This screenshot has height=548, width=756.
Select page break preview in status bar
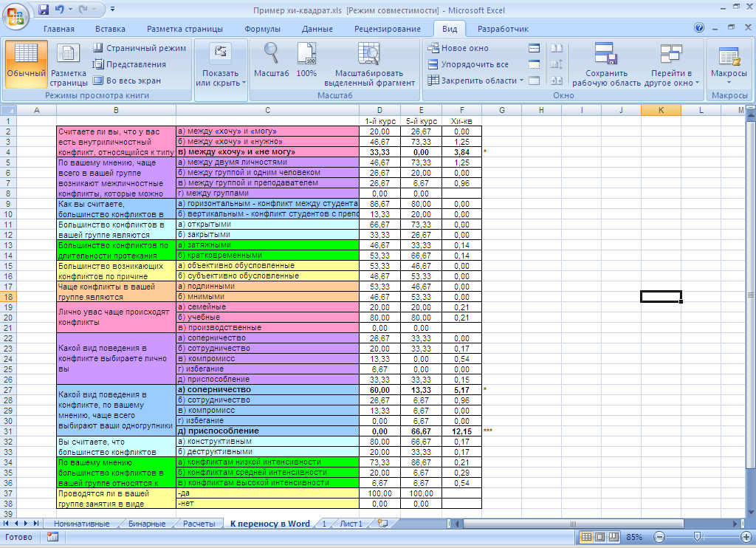614,537
